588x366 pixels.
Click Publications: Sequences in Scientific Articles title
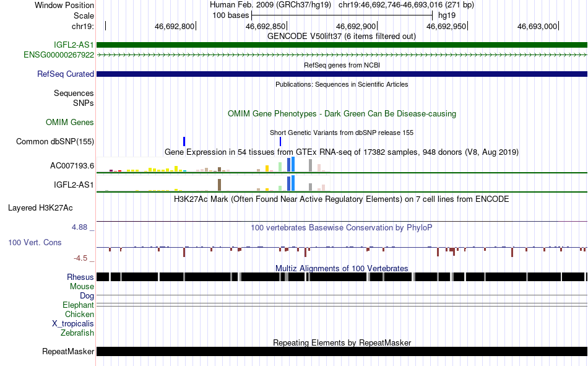point(342,84)
